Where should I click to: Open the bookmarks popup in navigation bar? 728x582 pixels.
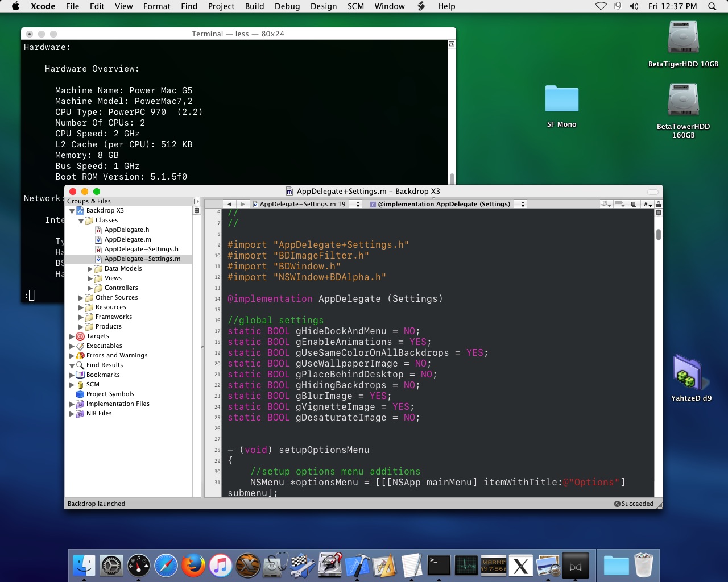(606, 204)
